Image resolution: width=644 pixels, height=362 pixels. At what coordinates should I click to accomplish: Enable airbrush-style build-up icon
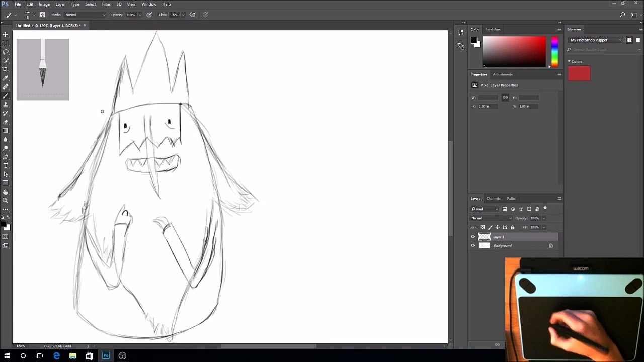click(x=192, y=15)
